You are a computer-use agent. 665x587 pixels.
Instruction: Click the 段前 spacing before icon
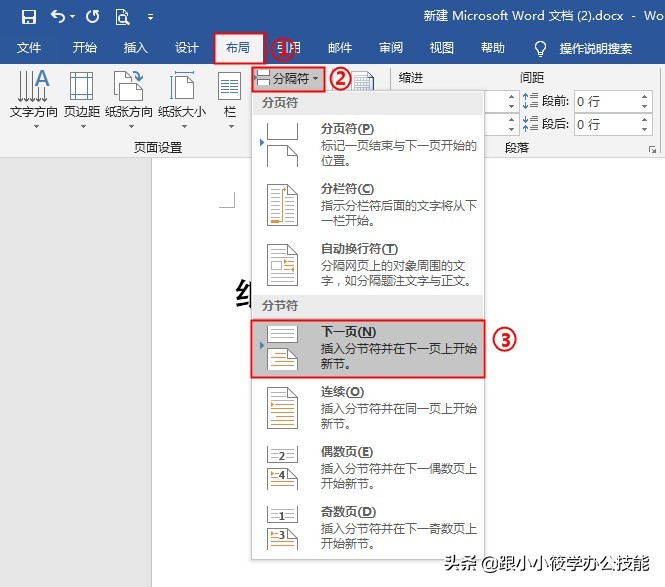(x=530, y=101)
